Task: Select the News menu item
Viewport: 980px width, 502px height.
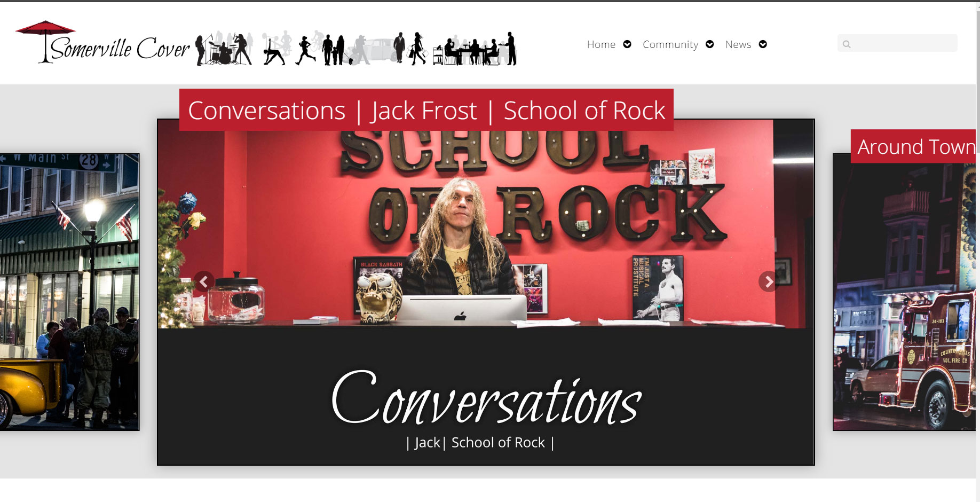Action: pyautogui.click(x=738, y=44)
